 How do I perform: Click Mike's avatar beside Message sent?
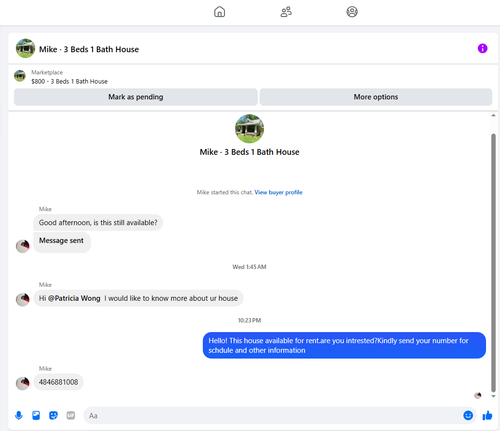point(23,246)
